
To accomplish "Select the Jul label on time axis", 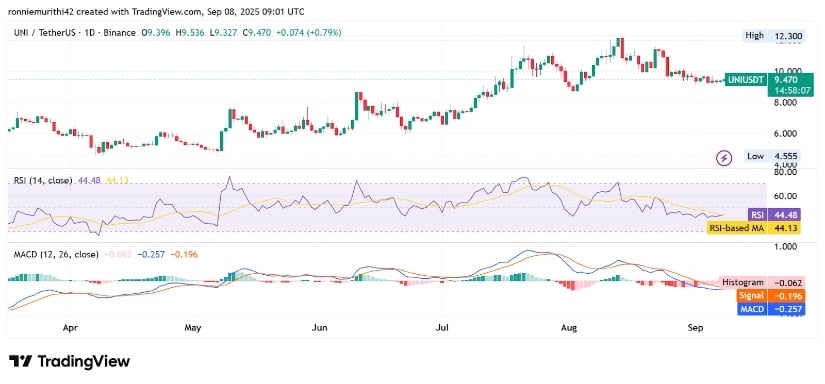I will [x=442, y=328].
